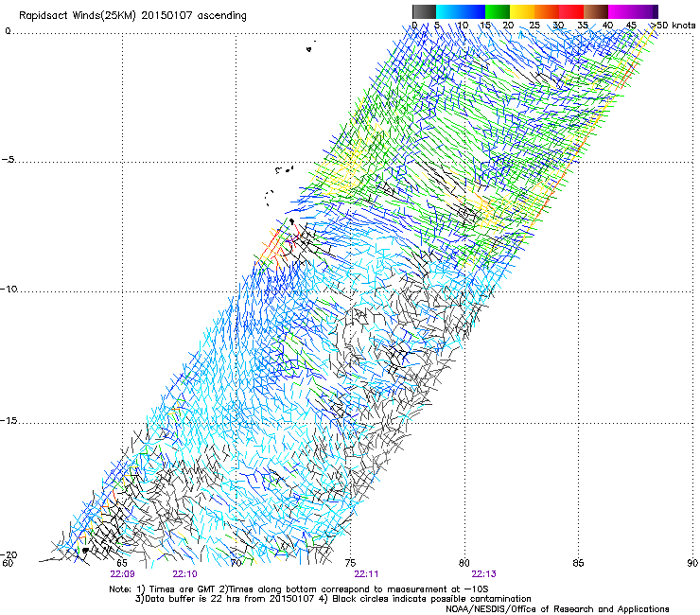Image resolution: width=700 pixels, height=615 pixels.
Task: Click the legend number '25'
Action: (x=534, y=26)
